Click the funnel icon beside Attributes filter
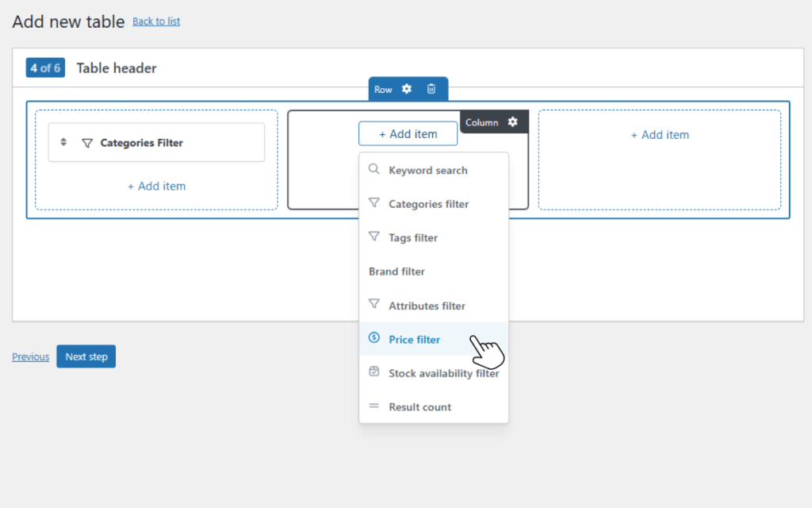 click(x=373, y=306)
